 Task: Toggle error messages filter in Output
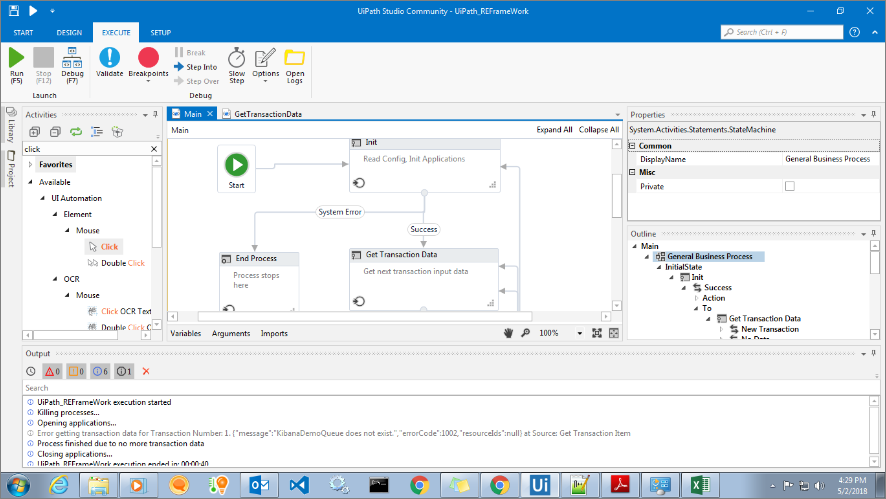point(50,371)
